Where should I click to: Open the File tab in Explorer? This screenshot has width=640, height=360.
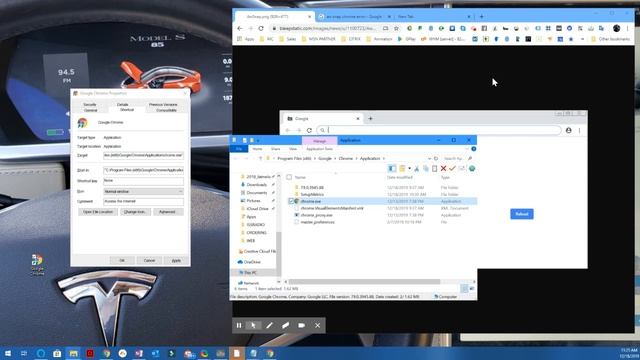239,149
